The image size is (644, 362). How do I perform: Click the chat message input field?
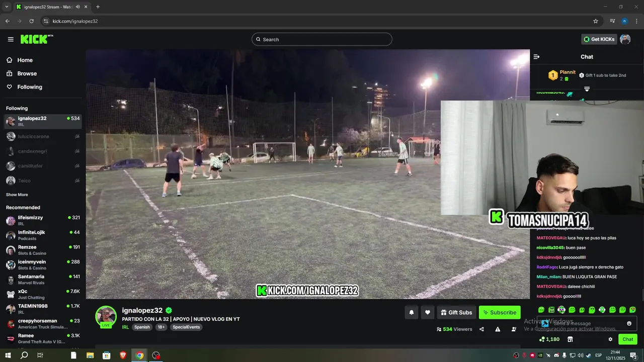coord(587,323)
